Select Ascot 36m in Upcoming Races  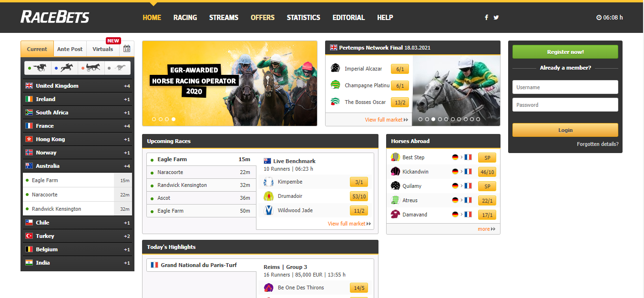point(201,198)
